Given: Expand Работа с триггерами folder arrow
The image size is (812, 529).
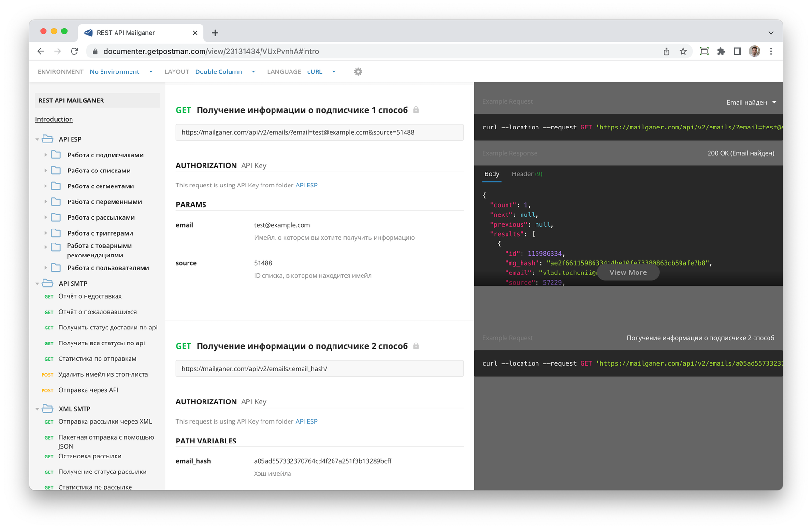Looking at the screenshot, I should pyautogui.click(x=46, y=233).
